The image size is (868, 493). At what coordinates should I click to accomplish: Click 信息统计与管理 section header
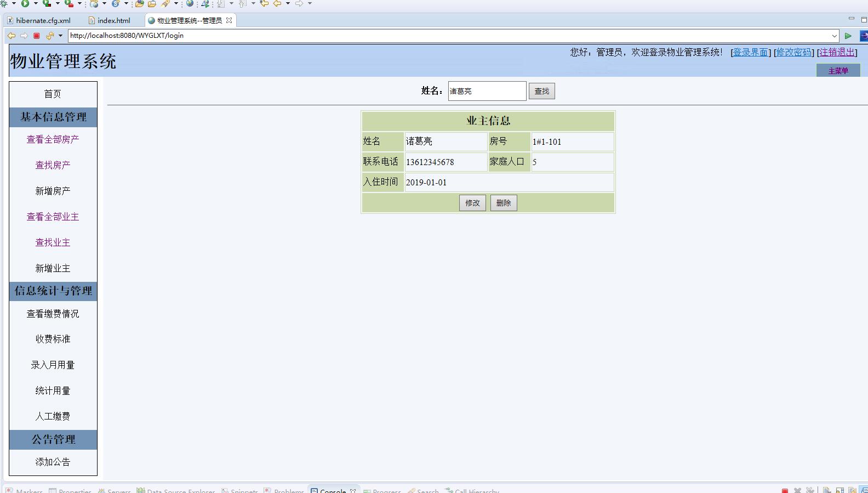[53, 291]
